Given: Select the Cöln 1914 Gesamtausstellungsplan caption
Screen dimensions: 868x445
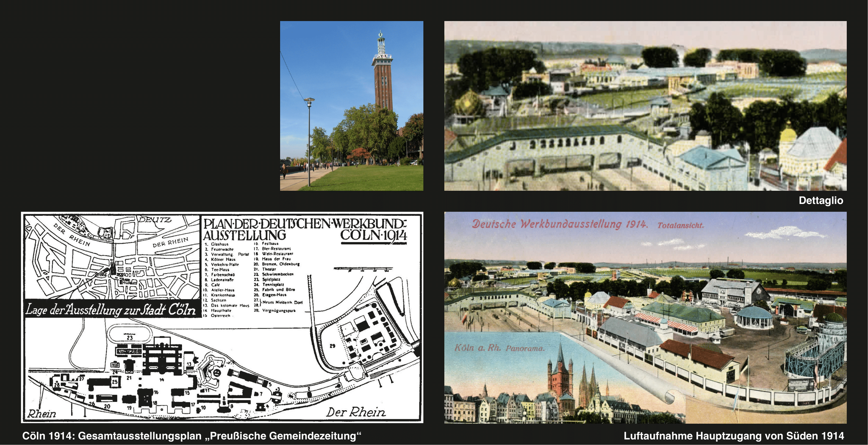Looking at the screenshot, I should click(x=192, y=436).
